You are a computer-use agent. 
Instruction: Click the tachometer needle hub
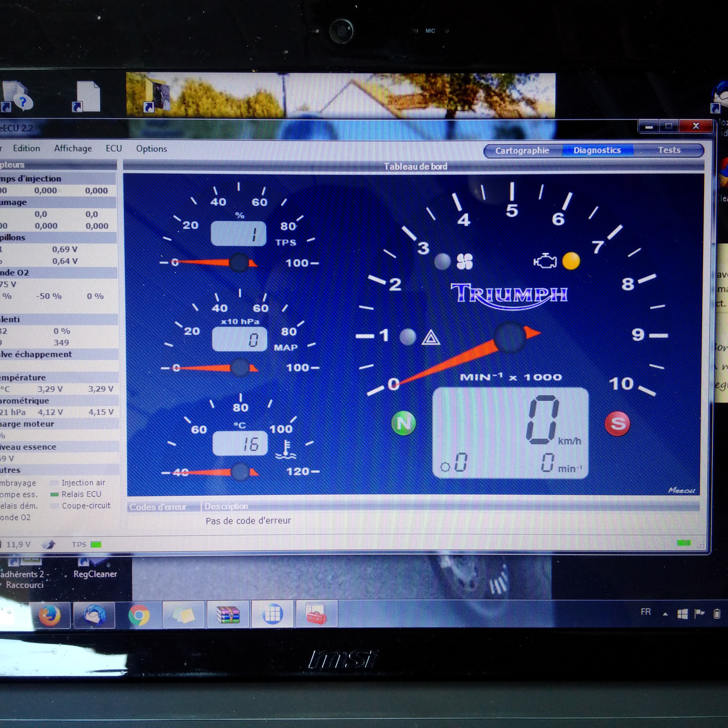pyautogui.click(x=510, y=337)
